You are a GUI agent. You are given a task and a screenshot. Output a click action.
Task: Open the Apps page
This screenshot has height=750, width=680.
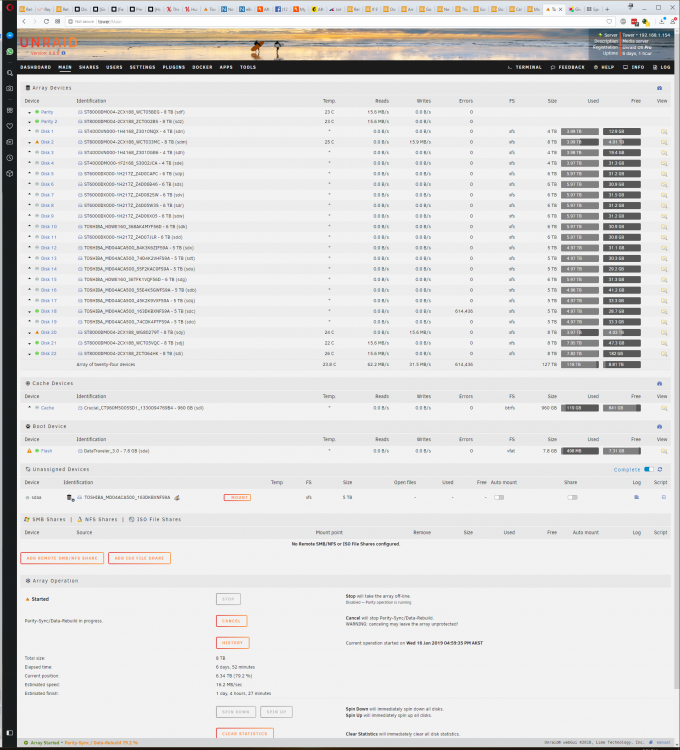226,67
